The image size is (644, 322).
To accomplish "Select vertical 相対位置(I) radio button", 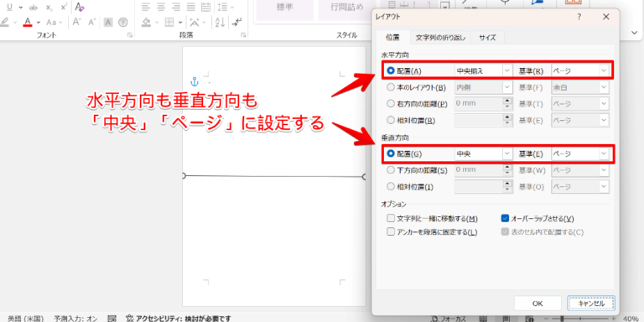I will click(390, 187).
